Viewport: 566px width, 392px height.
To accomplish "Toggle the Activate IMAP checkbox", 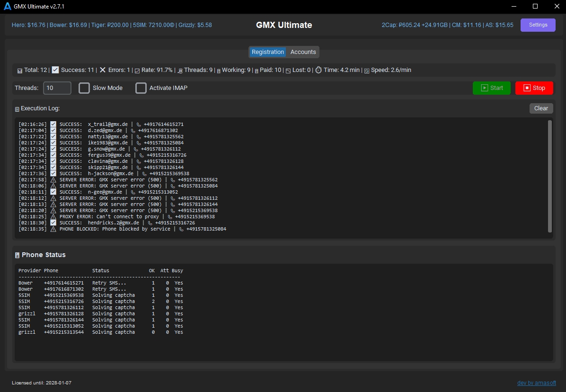I will 141,88.
